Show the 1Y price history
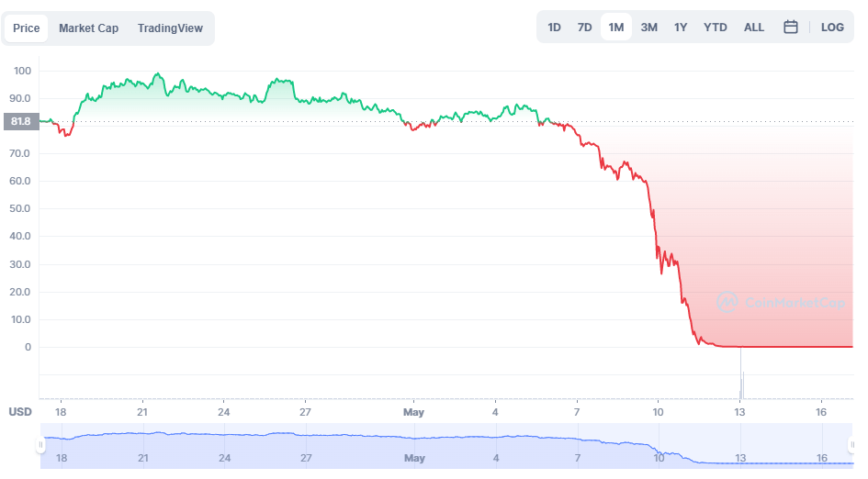The width and height of the screenshot is (868, 479). click(x=681, y=28)
